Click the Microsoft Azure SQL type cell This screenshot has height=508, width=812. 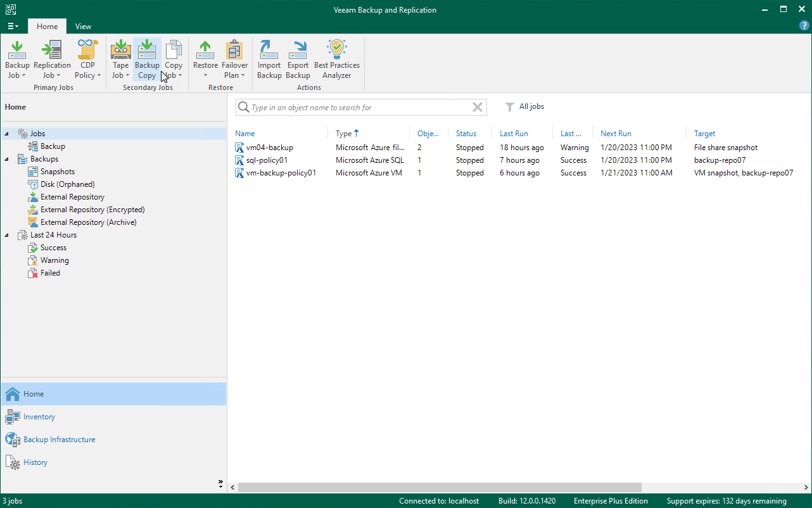click(x=370, y=160)
